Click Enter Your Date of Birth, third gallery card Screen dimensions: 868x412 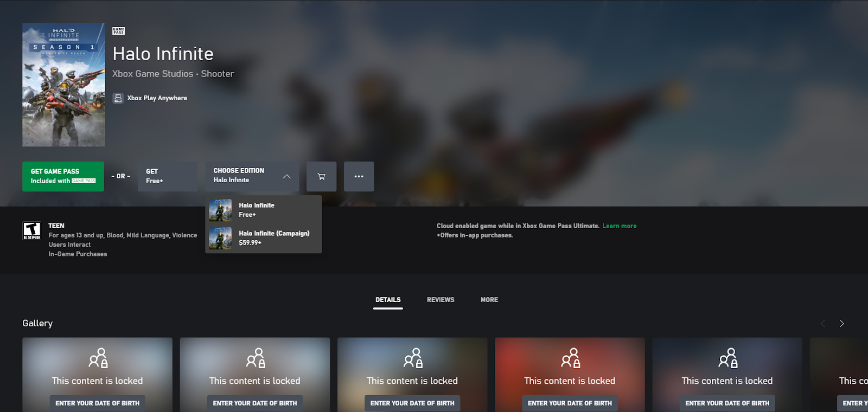[x=412, y=403]
